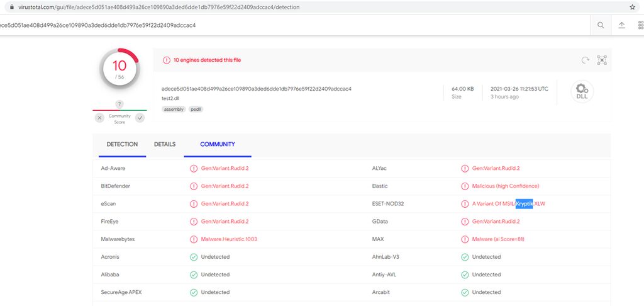The width and height of the screenshot is (644, 306).
Task: Click the green check icon for AhnLab-V3
Action: [x=465, y=257]
